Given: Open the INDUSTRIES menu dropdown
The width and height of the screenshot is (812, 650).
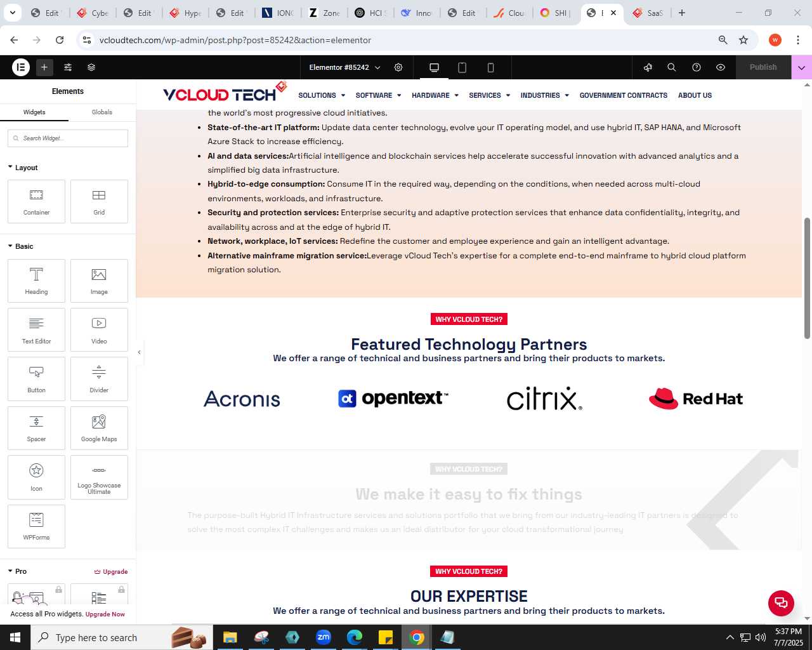Looking at the screenshot, I should click(545, 95).
